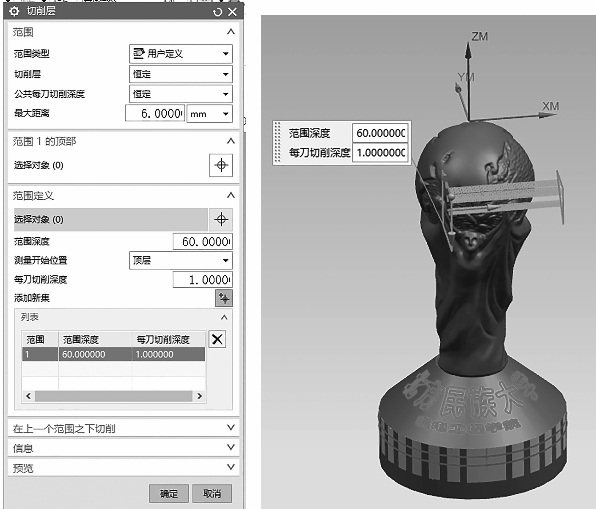Open the 切削层 dropdown set to 恒定

pos(181,74)
